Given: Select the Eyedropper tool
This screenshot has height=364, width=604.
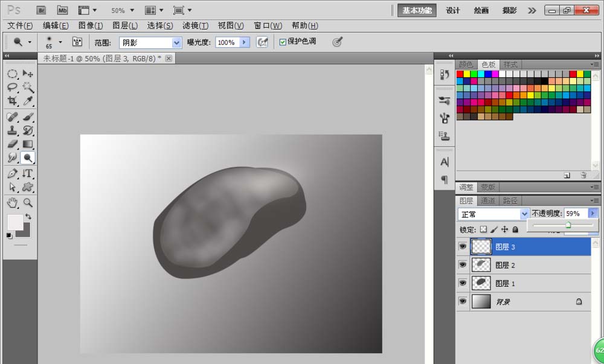Looking at the screenshot, I should point(28,101).
